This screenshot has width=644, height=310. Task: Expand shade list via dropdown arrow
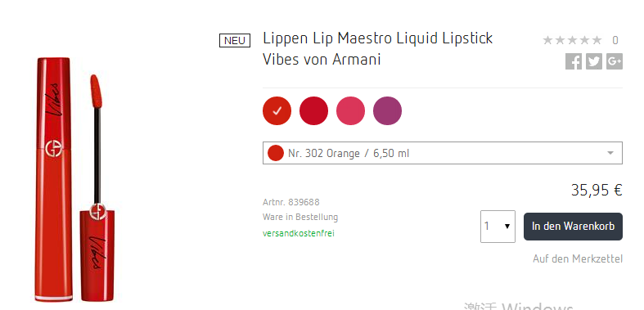tap(610, 153)
